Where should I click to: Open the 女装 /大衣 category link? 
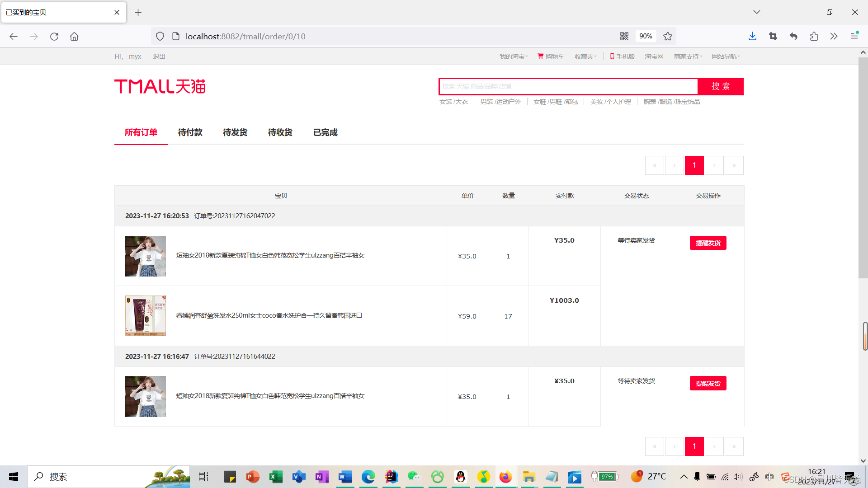[x=453, y=102]
